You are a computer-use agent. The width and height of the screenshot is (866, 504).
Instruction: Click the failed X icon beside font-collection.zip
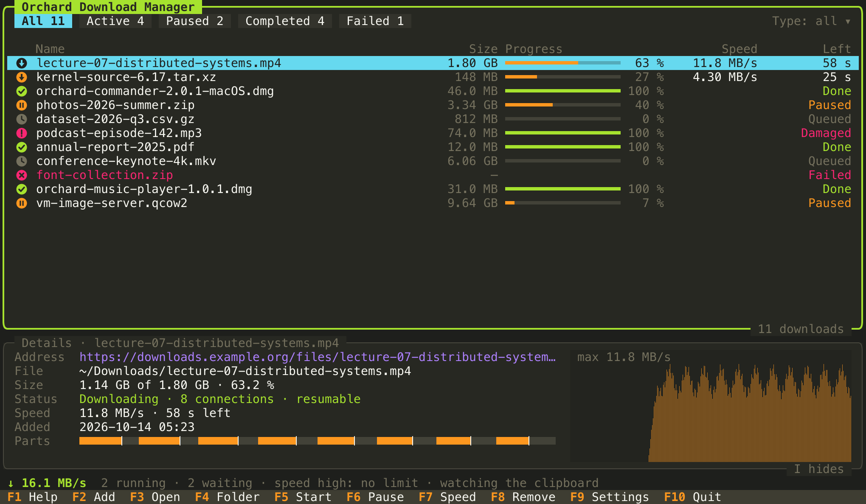click(x=22, y=175)
